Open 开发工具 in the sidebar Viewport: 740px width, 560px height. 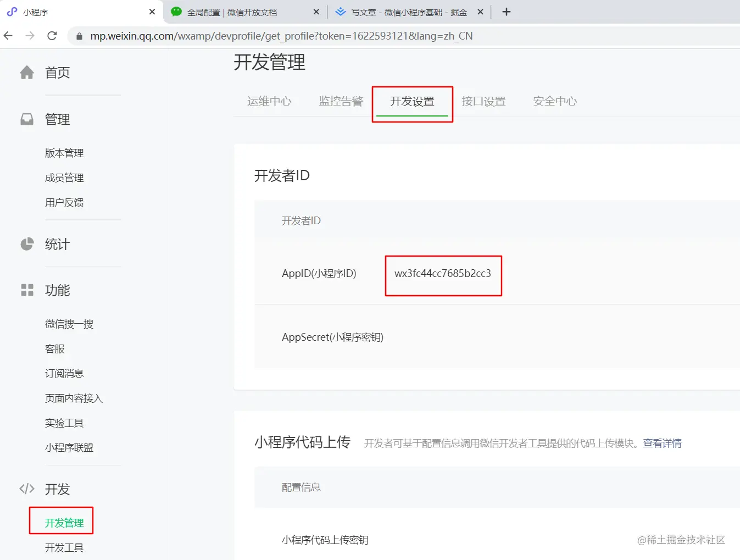point(64,547)
